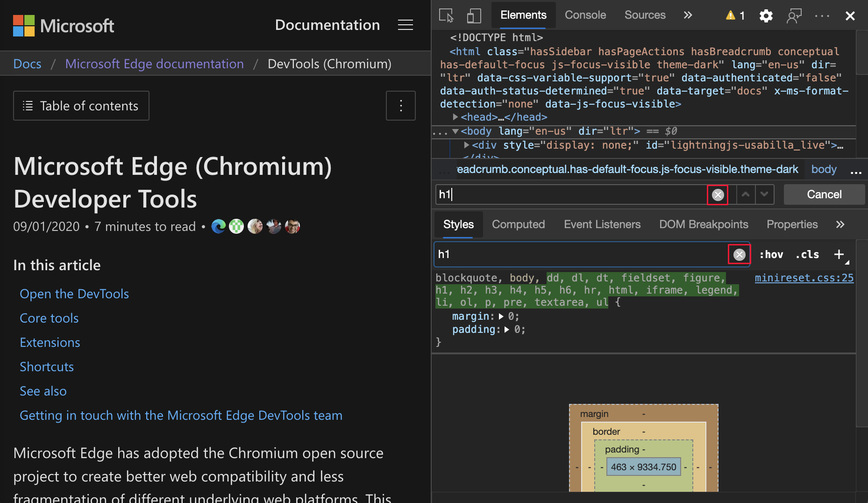This screenshot has height=503, width=868.
Task: Cancel the DOM search
Action: tap(824, 194)
